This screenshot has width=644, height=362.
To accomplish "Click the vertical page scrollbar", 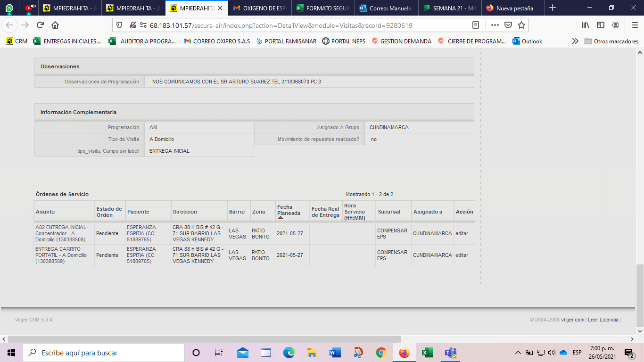I will pyautogui.click(x=640, y=295).
